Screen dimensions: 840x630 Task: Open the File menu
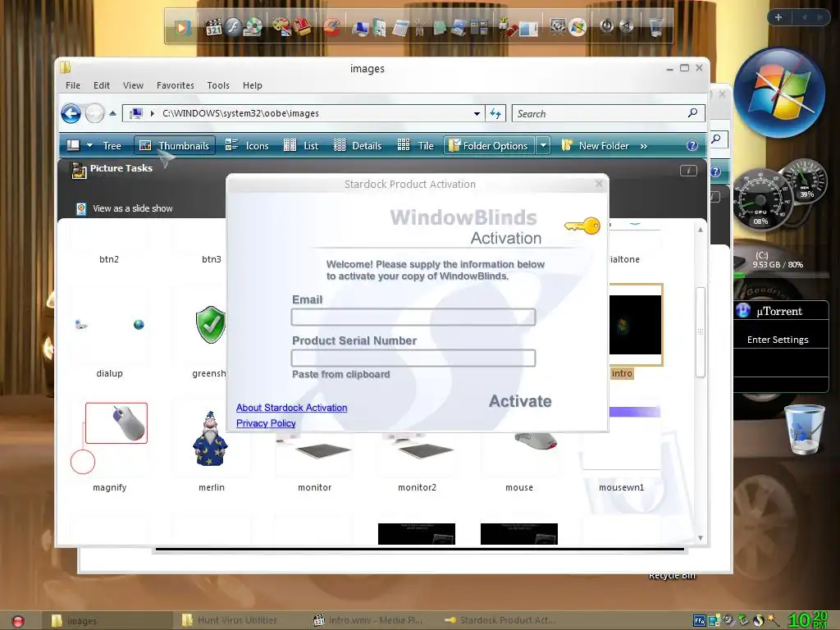73,85
